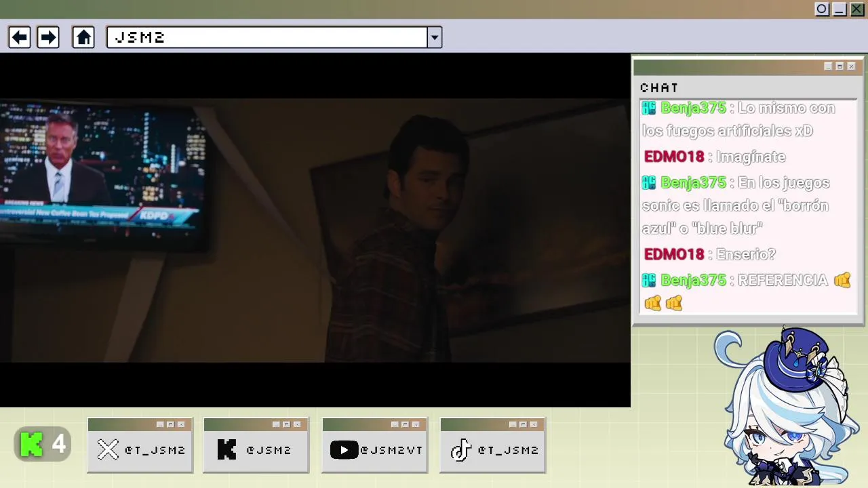The width and height of the screenshot is (868, 488).
Task: Close the main window with the X button
Action: (x=857, y=9)
